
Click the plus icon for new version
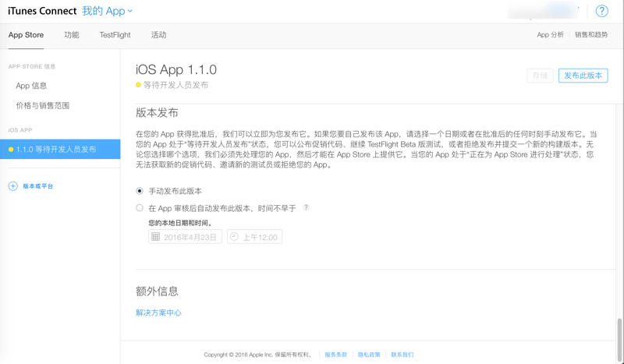click(13, 186)
